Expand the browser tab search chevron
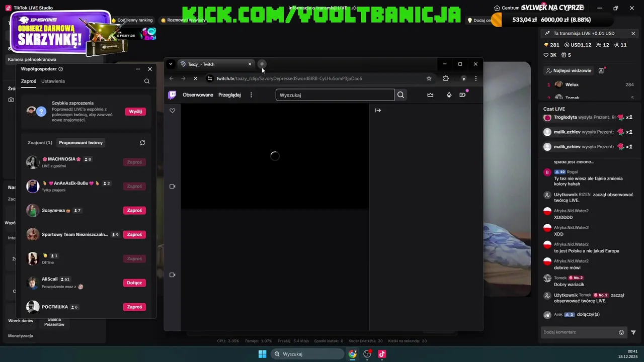 pos(171,64)
